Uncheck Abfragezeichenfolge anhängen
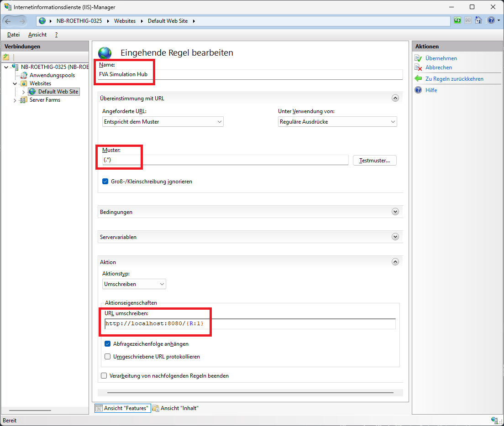Viewport: 504px width, 426px height. coord(107,344)
